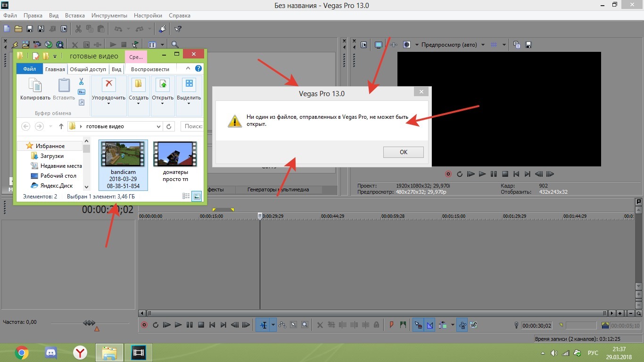Select the bandicam video file thumbnail

tap(124, 165)
